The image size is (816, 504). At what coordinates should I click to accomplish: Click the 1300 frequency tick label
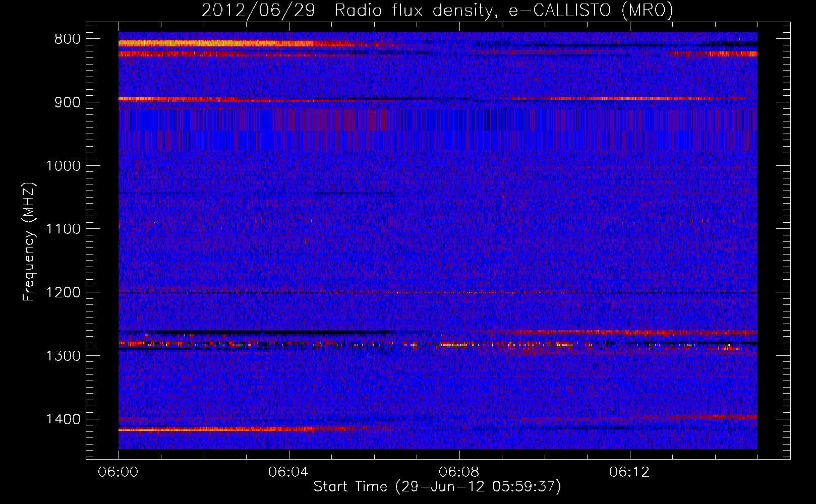coord(63,356)
